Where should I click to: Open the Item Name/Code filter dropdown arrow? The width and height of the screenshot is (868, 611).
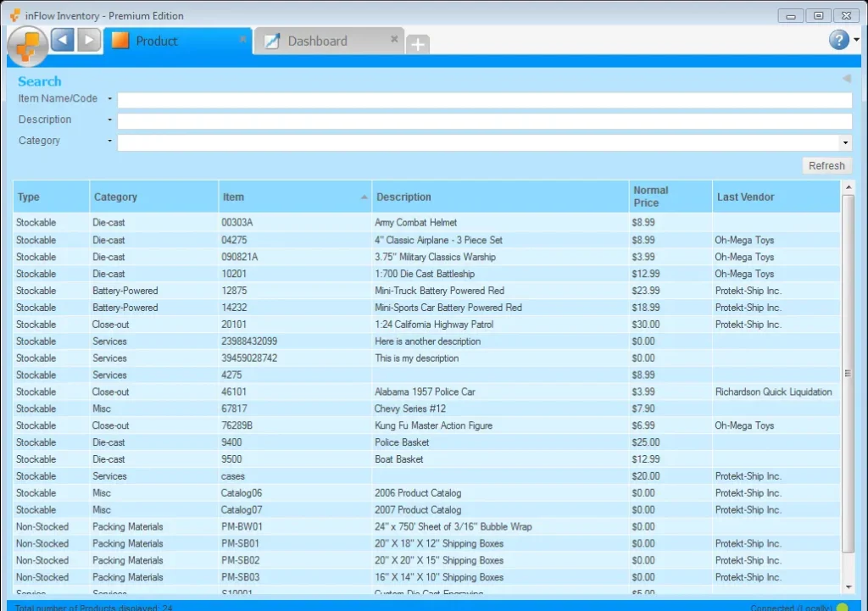[109, 99]
